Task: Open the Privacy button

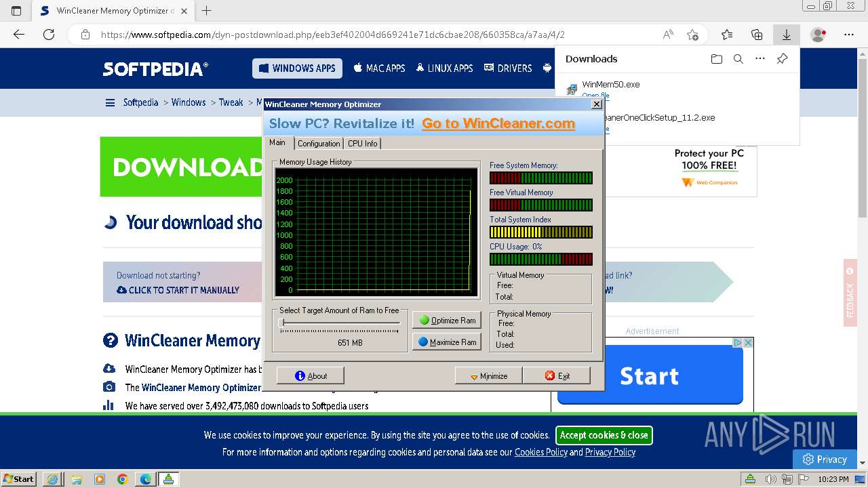Action: pyautogui.click(x=825, y=459)
